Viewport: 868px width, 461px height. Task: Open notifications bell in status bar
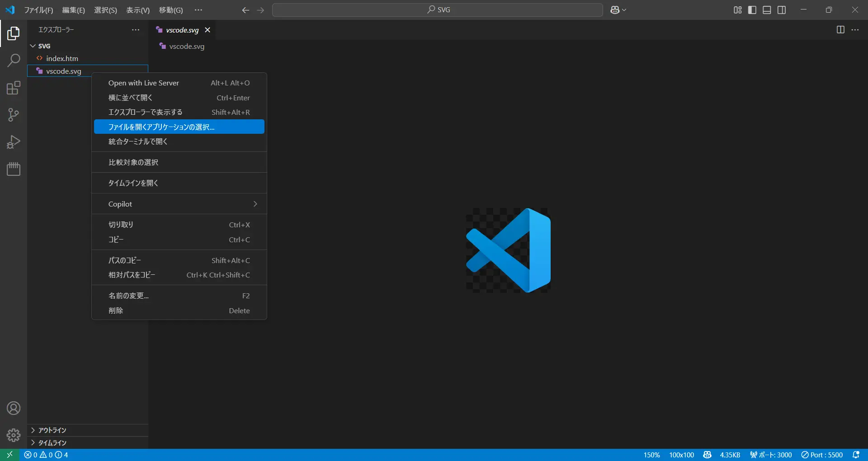pos(856,455)
